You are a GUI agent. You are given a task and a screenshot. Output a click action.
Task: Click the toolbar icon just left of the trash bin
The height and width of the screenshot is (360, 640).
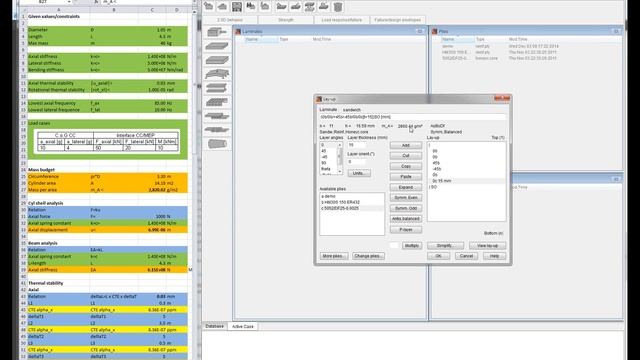click(324, 6)
